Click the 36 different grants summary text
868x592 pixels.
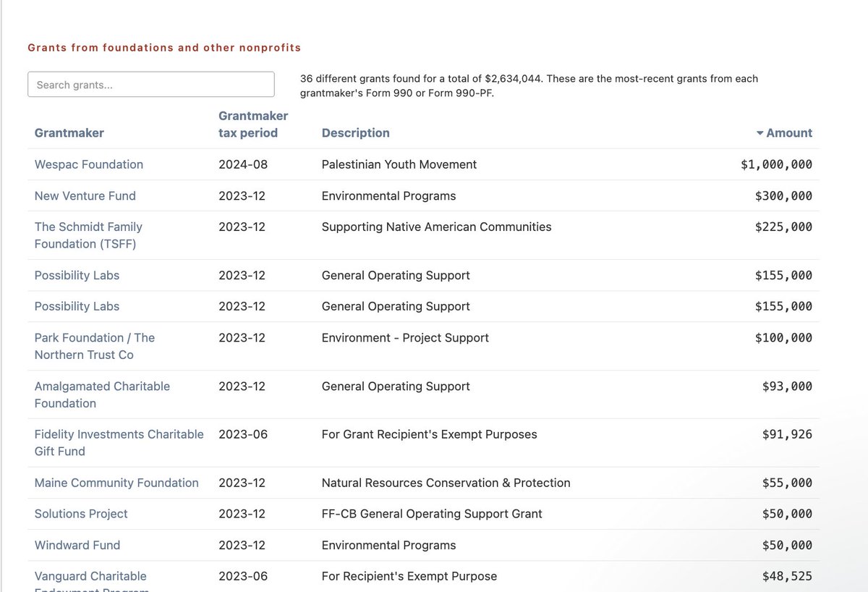529,85
